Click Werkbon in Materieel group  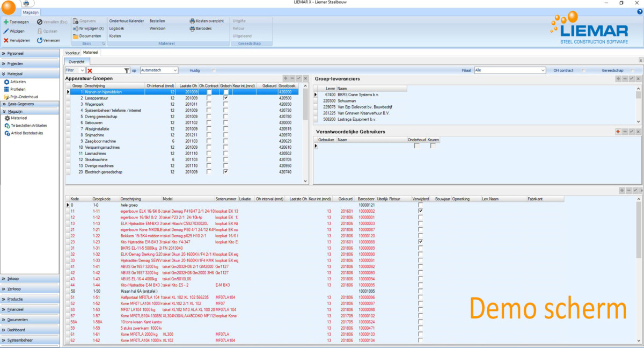tap(157, 28)
